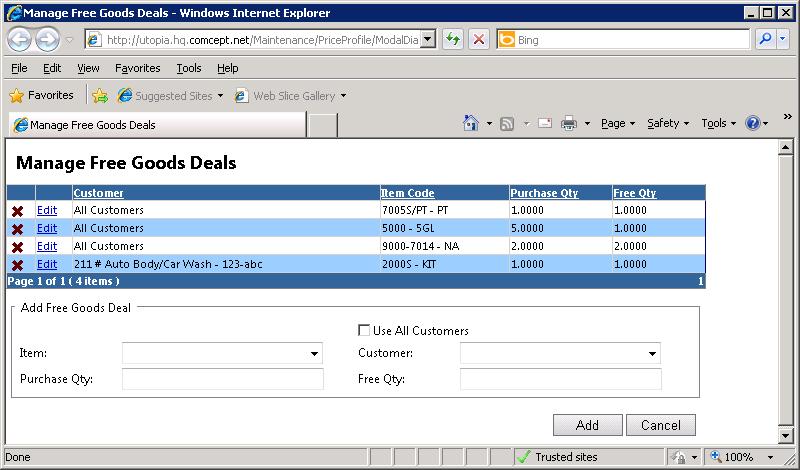Open the Home page icon
Screen dimensions: 800x470
tap(471, 124)
